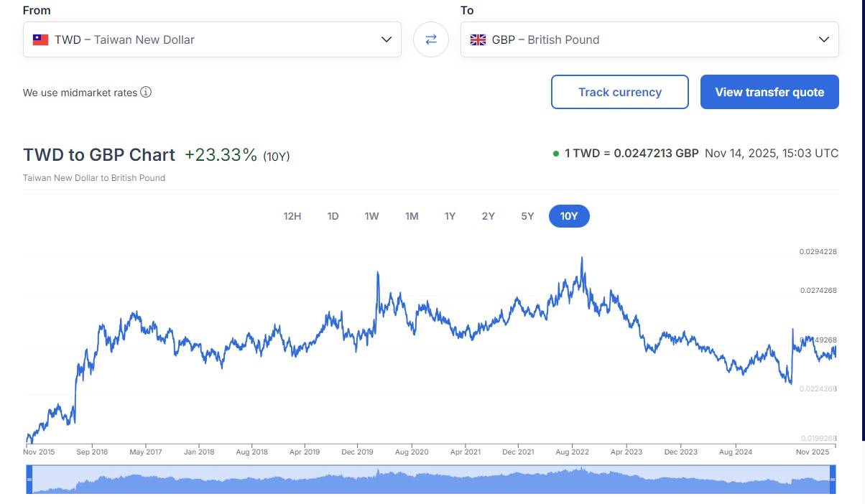This screenshot has width=865, height=504.
Task: Switch chart to 1M range
Action: tap(412, 216)
